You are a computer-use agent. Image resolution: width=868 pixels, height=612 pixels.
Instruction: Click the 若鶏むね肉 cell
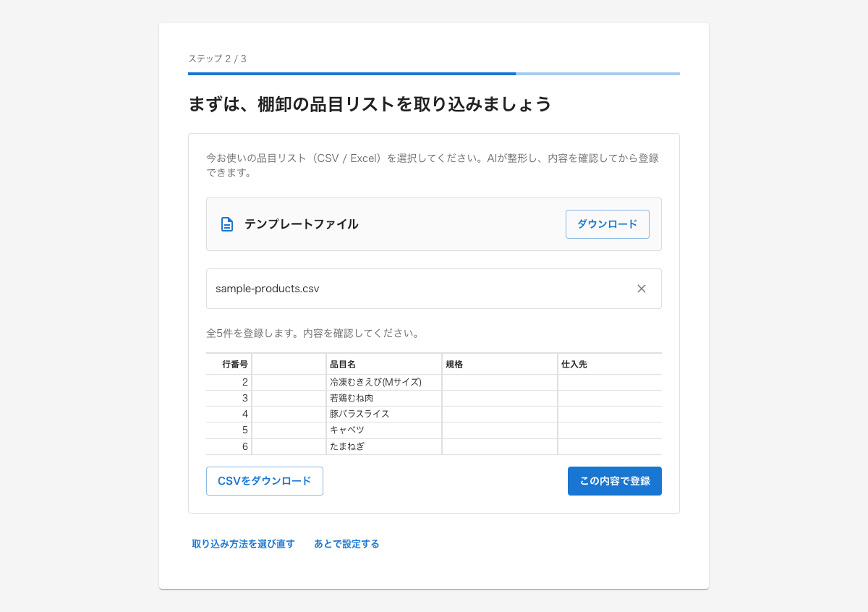[384, 398]
